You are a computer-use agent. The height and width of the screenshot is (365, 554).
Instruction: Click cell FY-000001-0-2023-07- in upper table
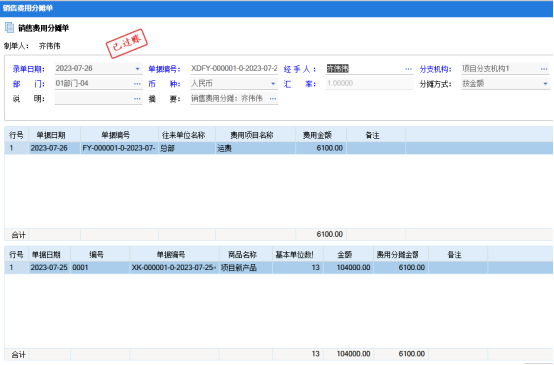pos(119,148)
